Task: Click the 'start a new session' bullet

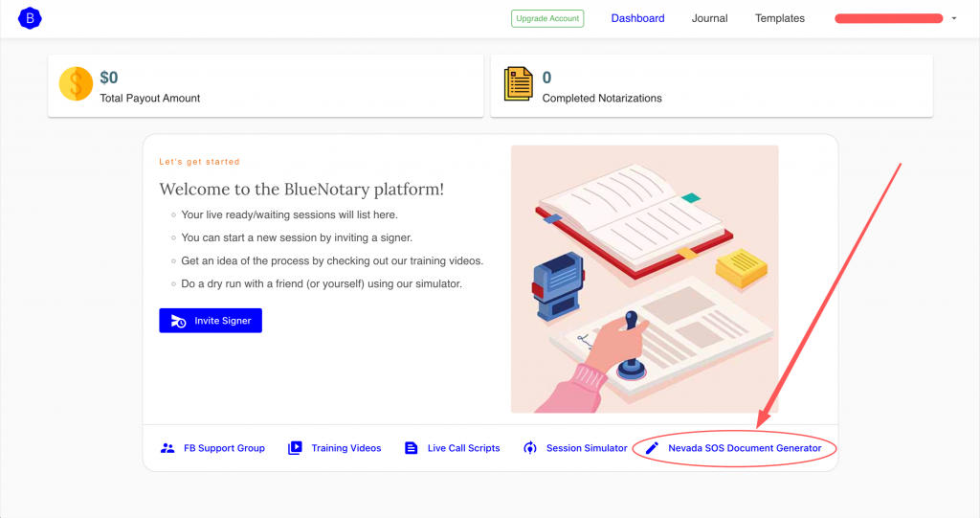Action: tap(297, 237)
